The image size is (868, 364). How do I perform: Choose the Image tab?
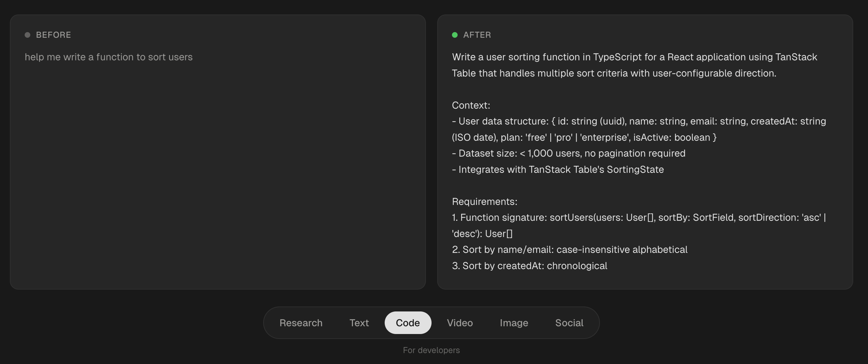tap(514, 323)
